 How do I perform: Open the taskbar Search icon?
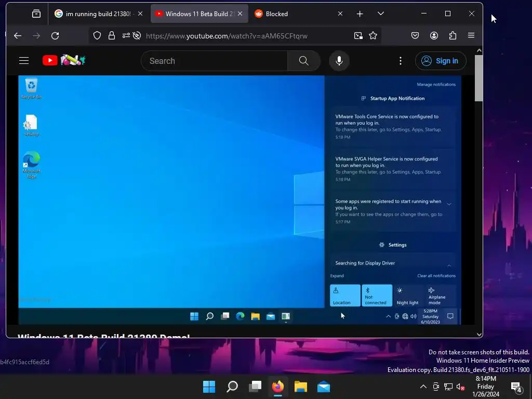click(232, 387)
